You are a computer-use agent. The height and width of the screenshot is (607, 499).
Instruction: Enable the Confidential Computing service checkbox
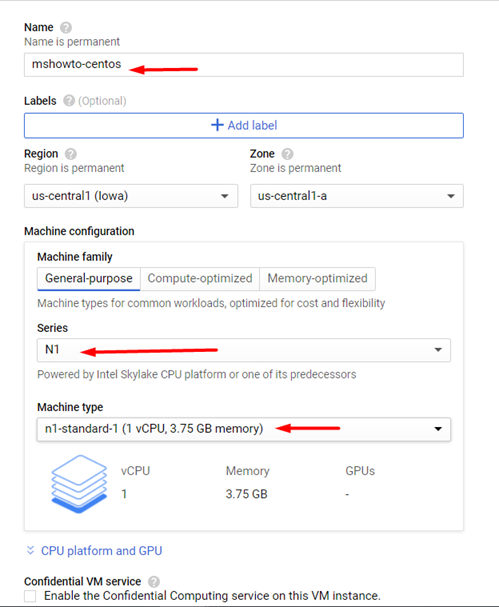click(x=30, y=596)
